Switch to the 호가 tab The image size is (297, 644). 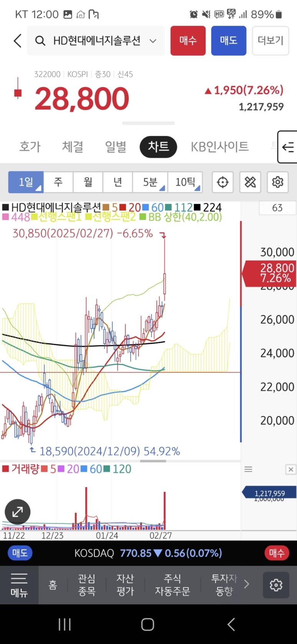[30, 146]
